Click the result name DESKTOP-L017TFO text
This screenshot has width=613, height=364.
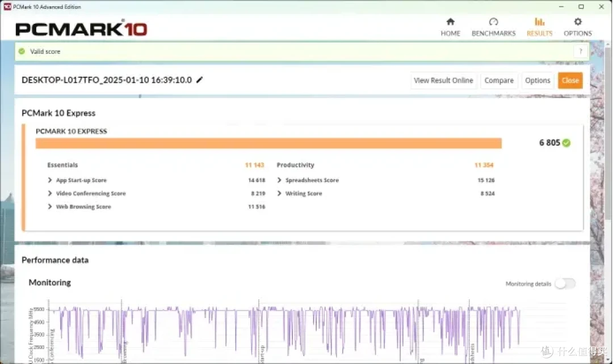[x=107, y=80]
